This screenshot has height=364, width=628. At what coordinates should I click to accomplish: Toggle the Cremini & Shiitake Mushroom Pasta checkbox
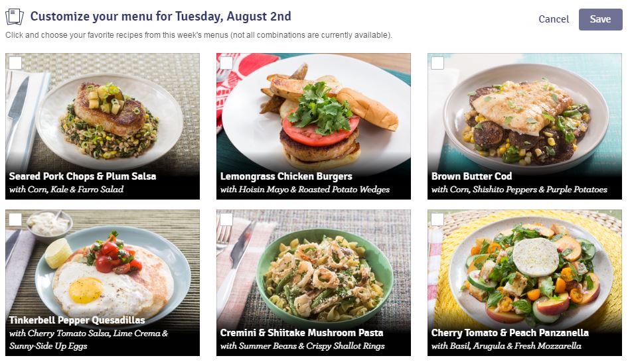coord(226,219)
